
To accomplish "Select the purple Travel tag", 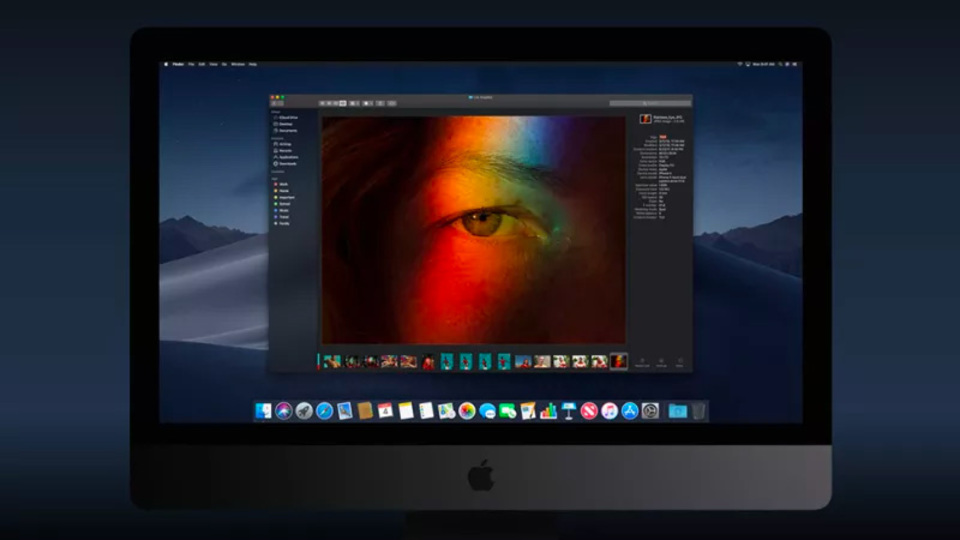I will (x=282, y=217).
